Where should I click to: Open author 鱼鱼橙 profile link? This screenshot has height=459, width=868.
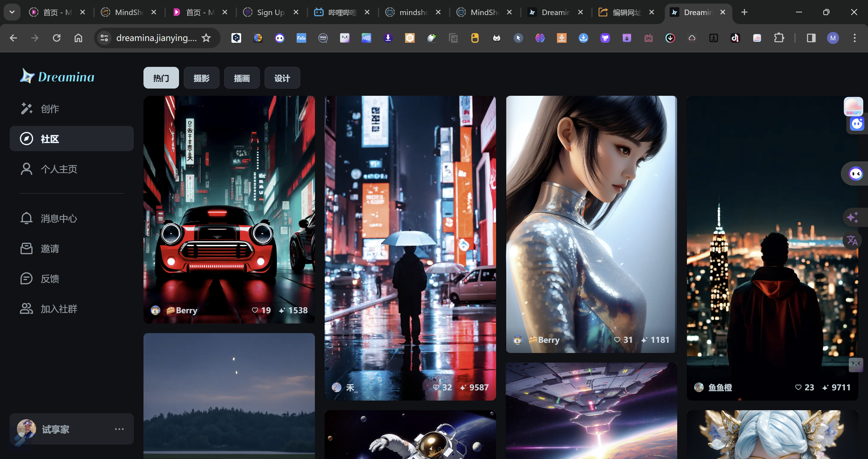click(720, 387)
